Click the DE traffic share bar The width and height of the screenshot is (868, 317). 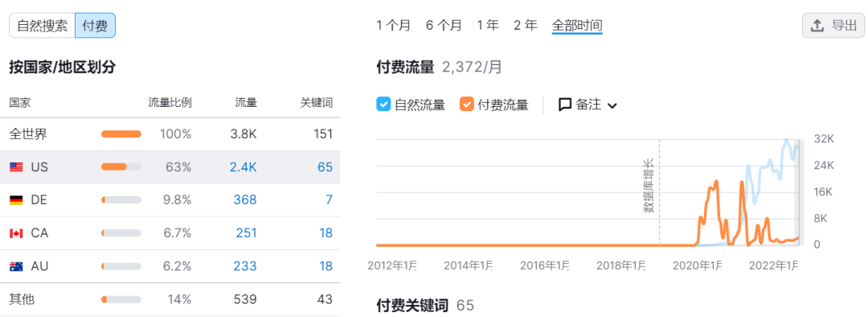click(x=121, y=200)
